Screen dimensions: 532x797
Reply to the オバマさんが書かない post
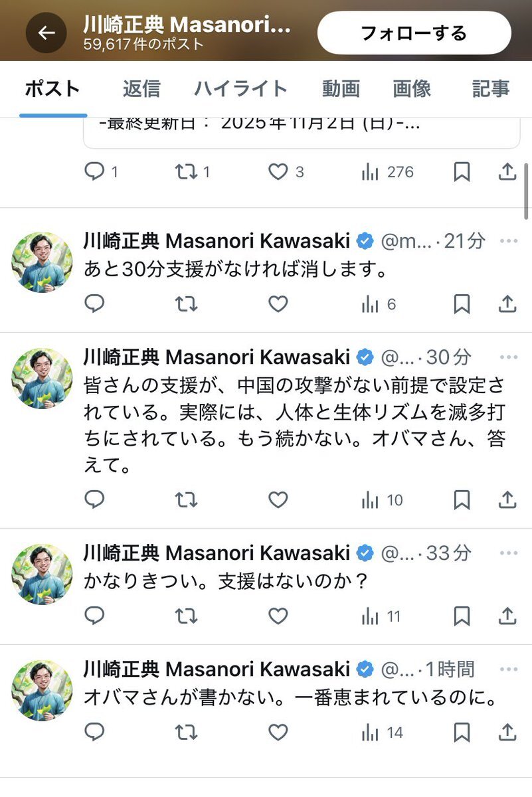95,733
